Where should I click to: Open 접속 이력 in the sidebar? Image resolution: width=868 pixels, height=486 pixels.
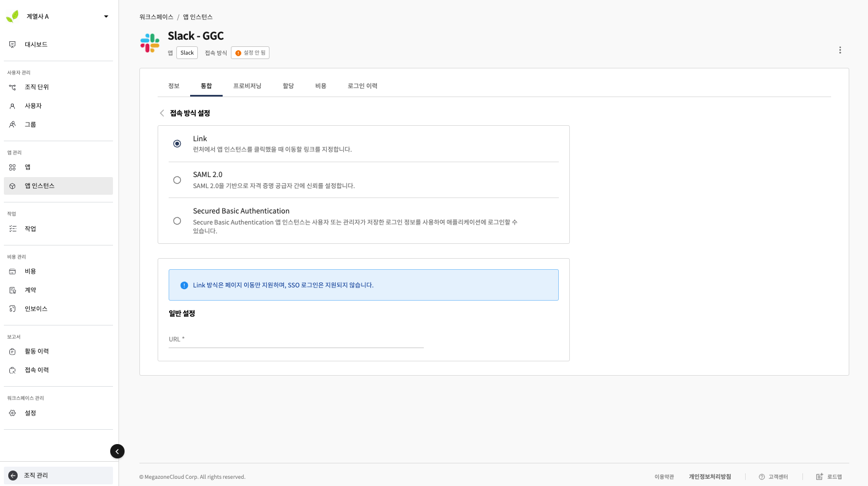click(58, 370)
